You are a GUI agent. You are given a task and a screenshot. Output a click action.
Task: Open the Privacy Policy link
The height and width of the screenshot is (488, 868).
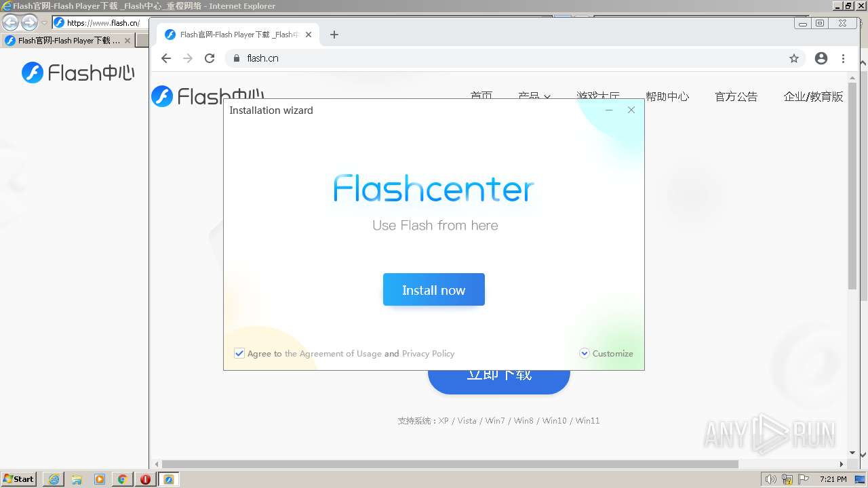(428, 354)
